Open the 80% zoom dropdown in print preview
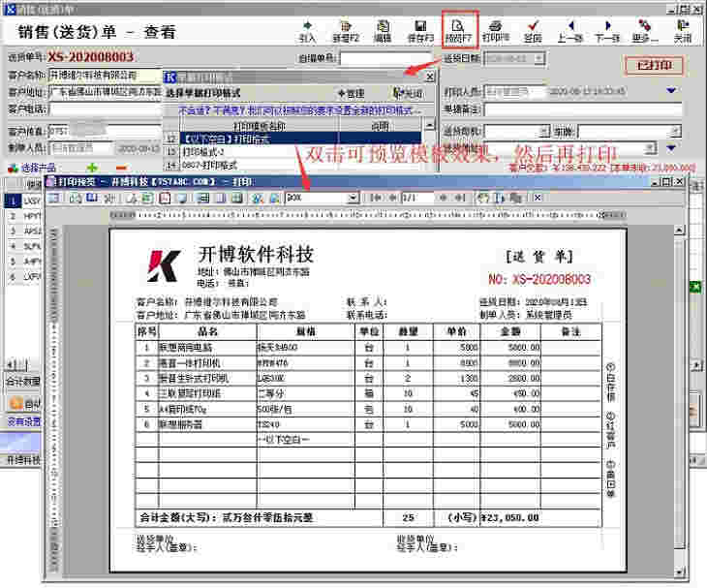The image size is (707, 588). [x=353, y=198]
